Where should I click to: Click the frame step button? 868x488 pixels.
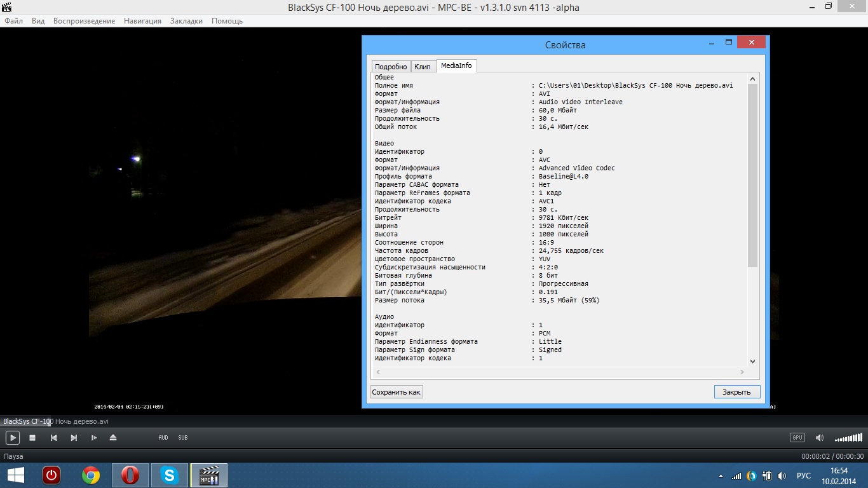pos(94,438)
